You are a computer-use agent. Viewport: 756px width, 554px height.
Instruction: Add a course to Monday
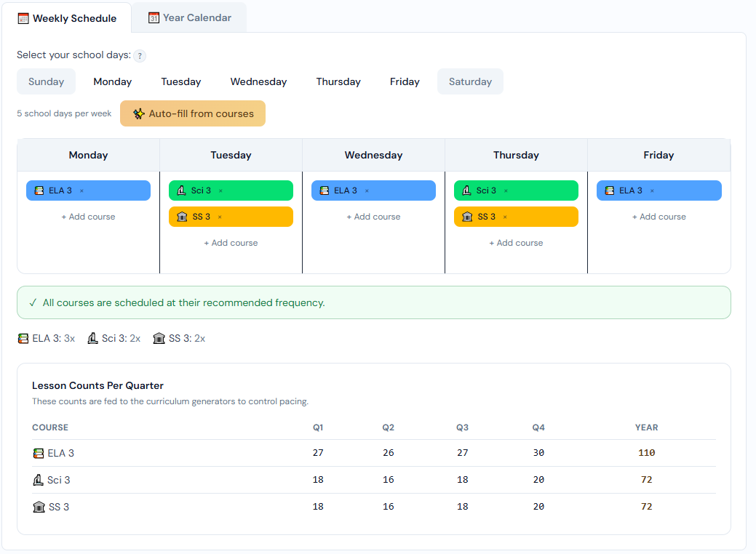tap(88, 217)
